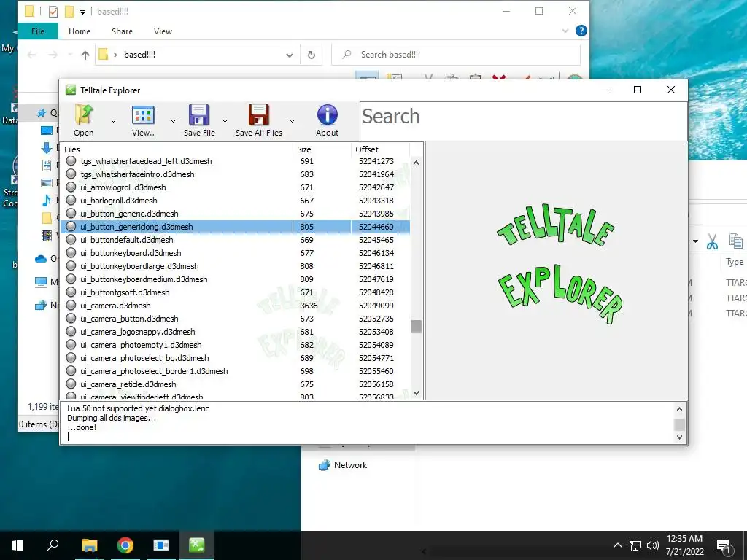The height and width of the screenshot is (560, 747).
Task: Select ui_buttonkeyboardlarge.d3dmesh file
Action: 235,265
